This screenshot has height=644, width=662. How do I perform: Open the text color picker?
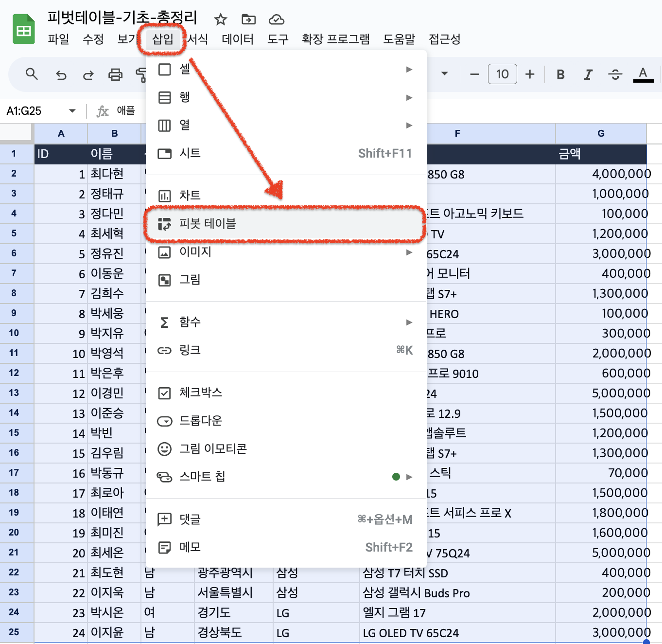click(x=643, y=74)
